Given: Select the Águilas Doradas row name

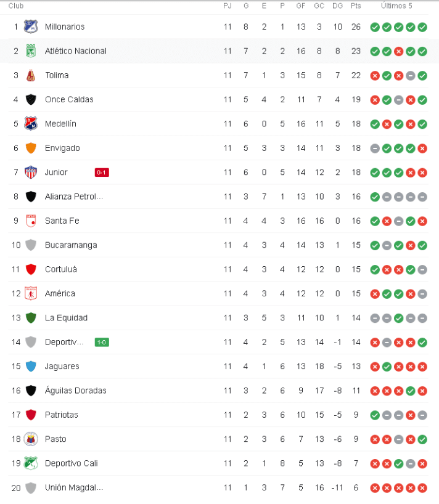Looking at the screenshot, I should point(76,391).
